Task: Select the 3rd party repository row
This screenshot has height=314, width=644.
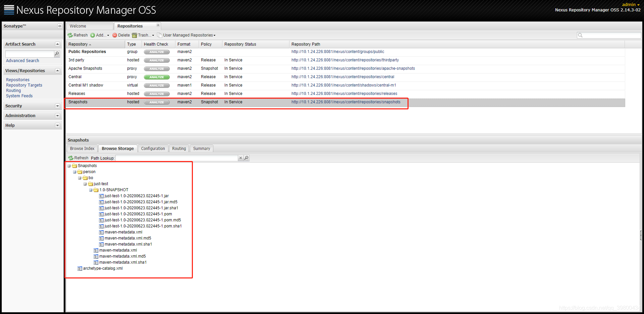Action: pos(345,60)
